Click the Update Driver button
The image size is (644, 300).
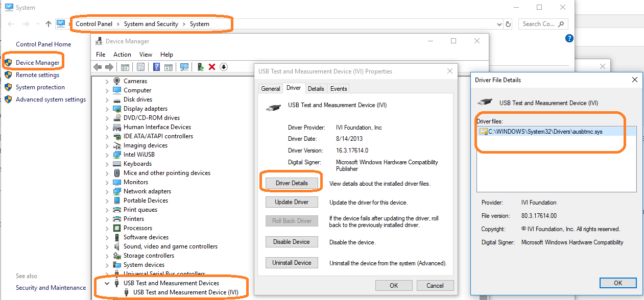(x=292, y=202)
